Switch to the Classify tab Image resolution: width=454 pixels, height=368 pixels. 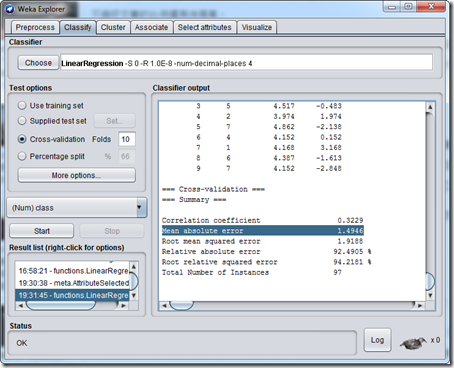[x=78, y=27]
